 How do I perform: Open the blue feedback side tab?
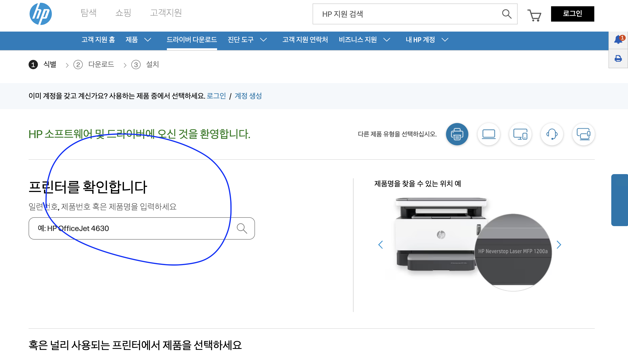(x=620, y=200)
